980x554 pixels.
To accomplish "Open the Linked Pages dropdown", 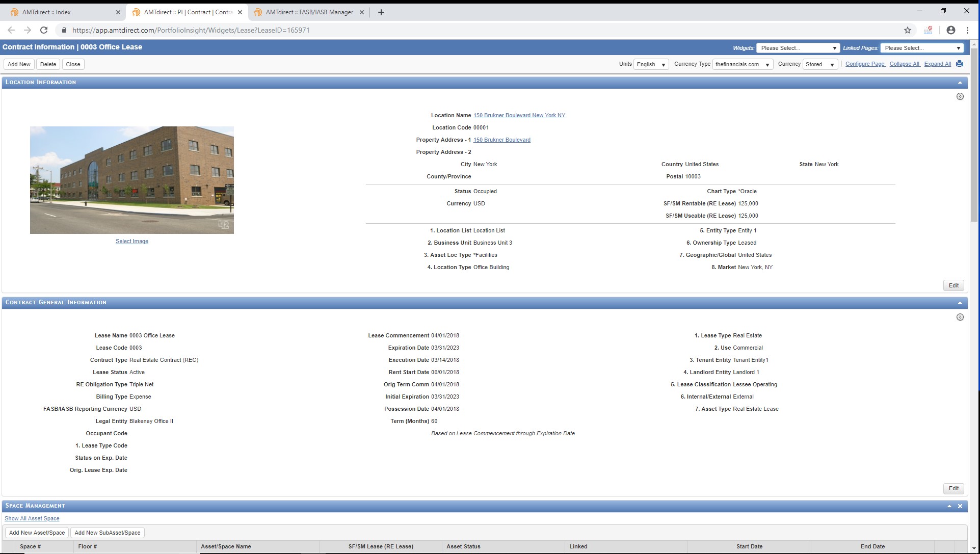I will click(x=922, y=48).
